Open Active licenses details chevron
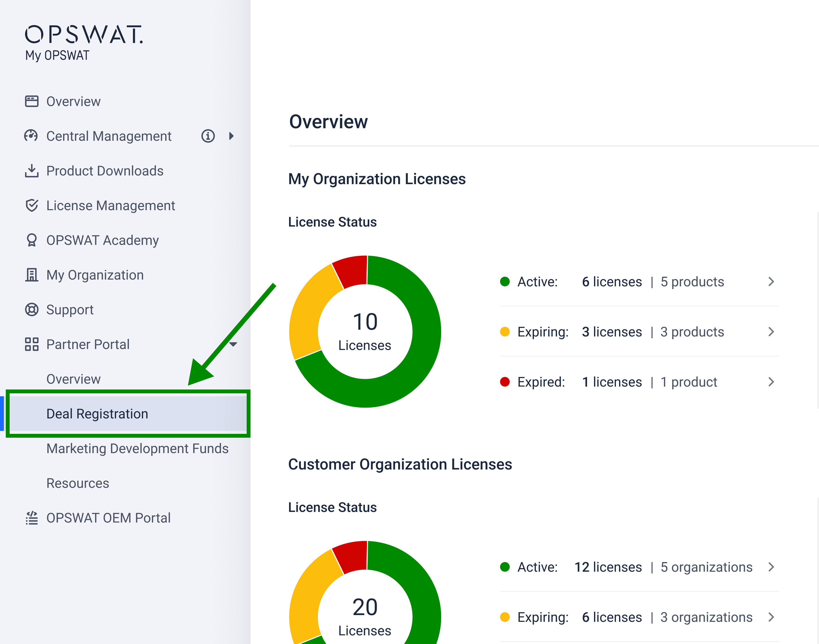Image resolution: width=819 pixels, height=644 pixels. point(771,282)
